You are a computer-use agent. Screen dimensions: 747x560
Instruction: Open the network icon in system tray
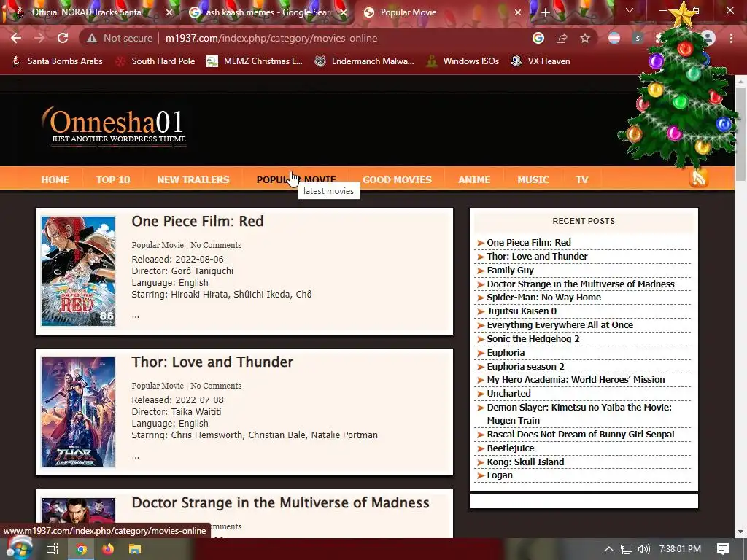[627, 549]
